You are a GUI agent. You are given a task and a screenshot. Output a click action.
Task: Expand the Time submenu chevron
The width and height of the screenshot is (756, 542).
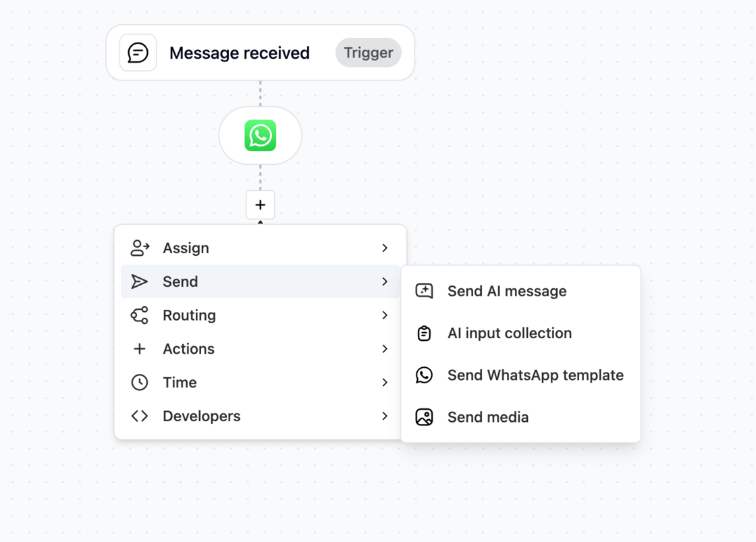click(385, 383)
